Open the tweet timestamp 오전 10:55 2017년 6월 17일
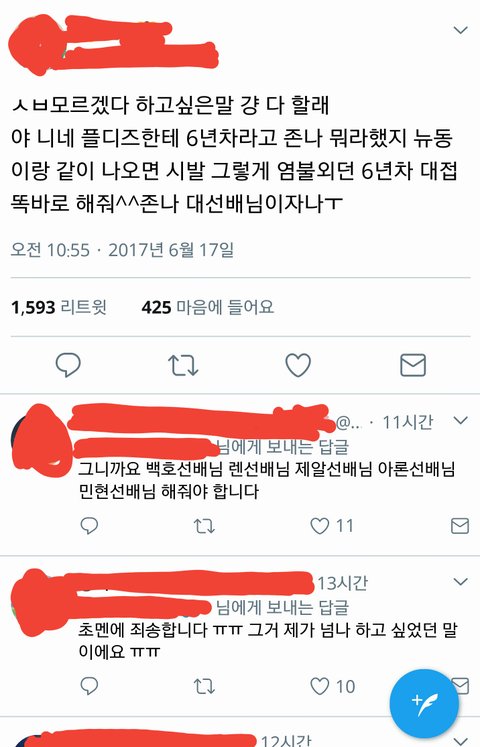The width and height of the screenshot is (480, 747). pyautogui.click(x=122, y=250)
